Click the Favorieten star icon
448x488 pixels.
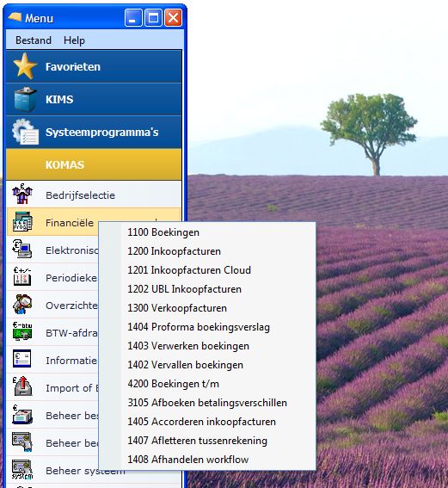pyautogui.click(x=25, y=65)
